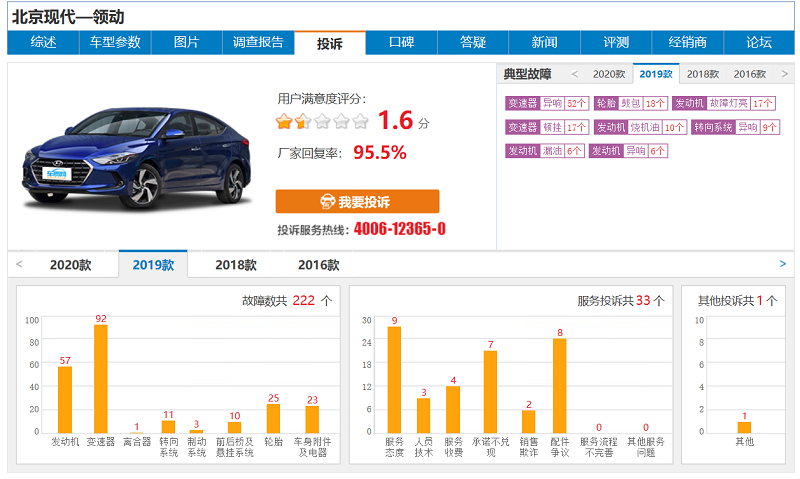
Task: Click the 其他投诉共 1 个 heading
Action: point(737,301)
